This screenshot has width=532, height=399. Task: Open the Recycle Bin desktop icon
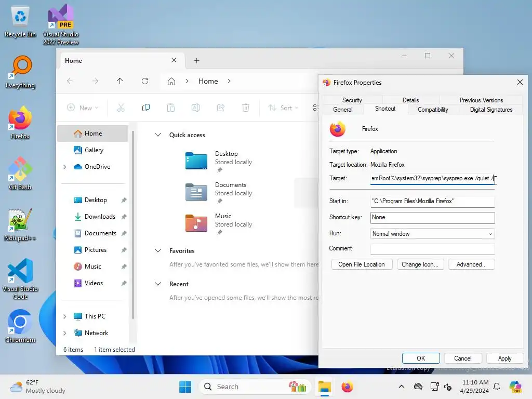click(20, 22)
